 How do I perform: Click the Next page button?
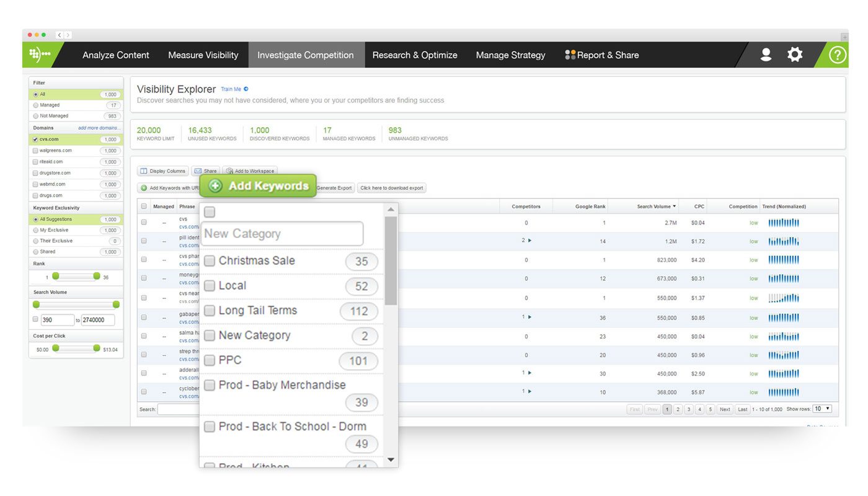[x=725, y=409]
